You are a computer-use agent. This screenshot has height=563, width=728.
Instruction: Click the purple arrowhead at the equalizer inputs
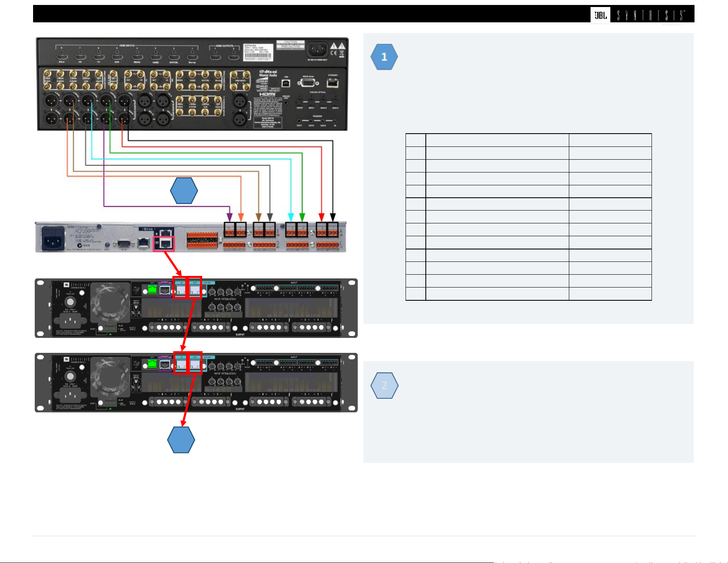(x=229, y=217)
